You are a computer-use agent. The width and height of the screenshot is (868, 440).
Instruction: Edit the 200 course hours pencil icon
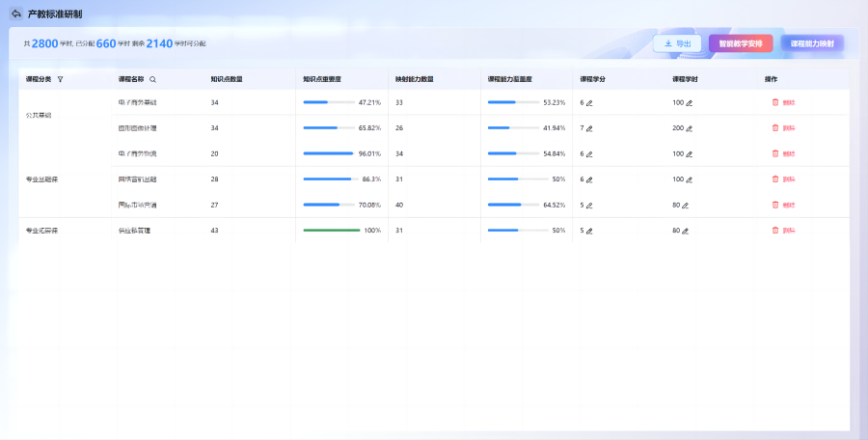[x=691, y=128]
